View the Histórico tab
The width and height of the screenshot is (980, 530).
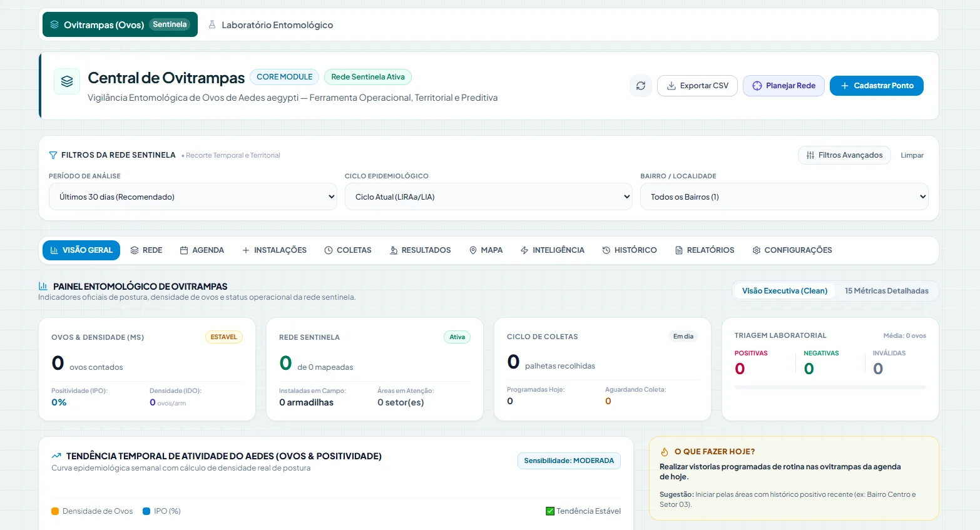pyautogui.click(x=630, y=250)
